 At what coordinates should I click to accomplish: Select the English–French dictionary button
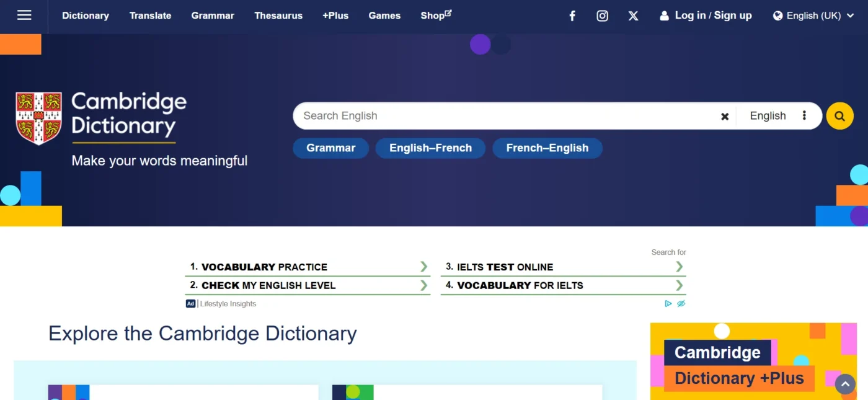(x=430, y=148)
